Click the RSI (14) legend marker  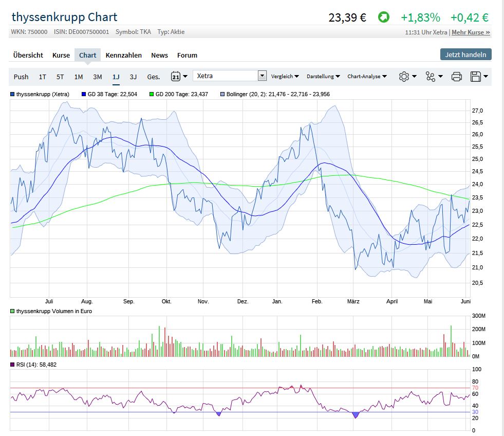(x=13, y=365)
